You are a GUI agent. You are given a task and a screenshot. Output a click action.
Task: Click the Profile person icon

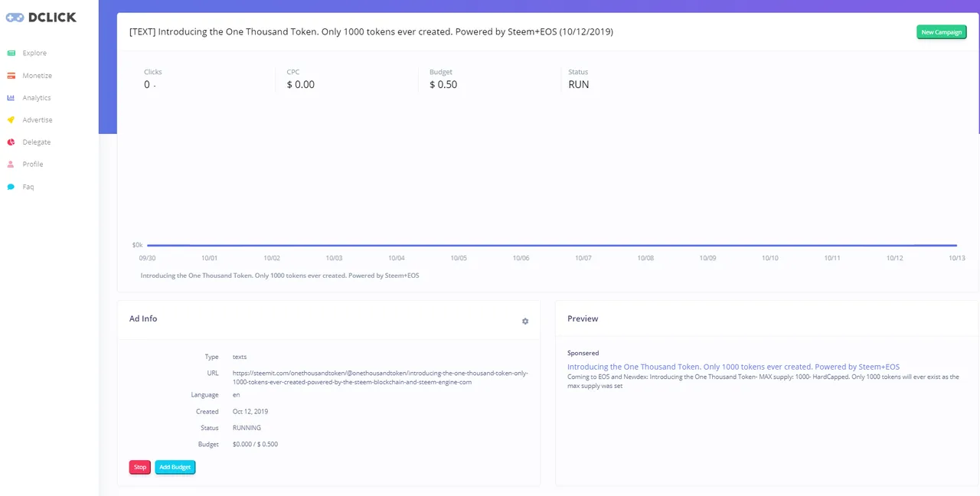11,165
